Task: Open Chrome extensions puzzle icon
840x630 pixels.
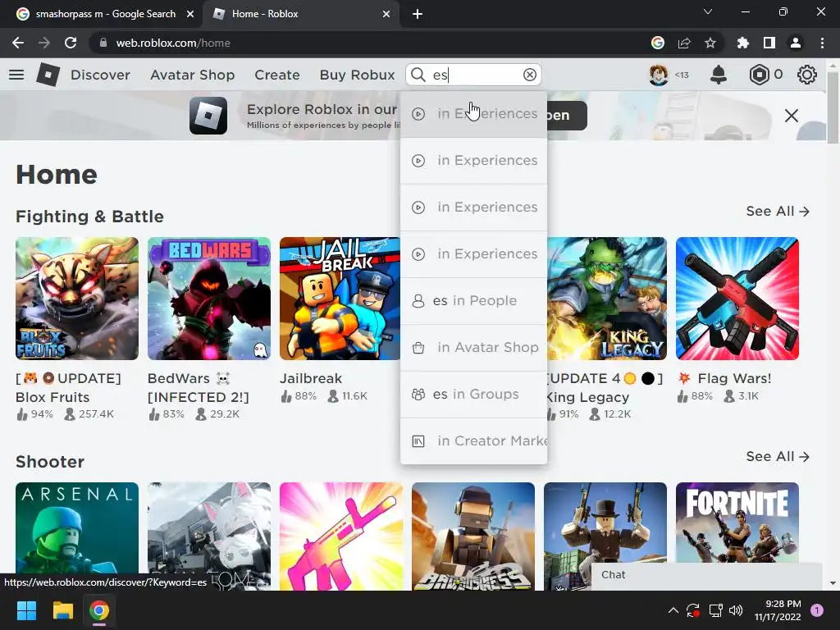Action: (743, 43)
